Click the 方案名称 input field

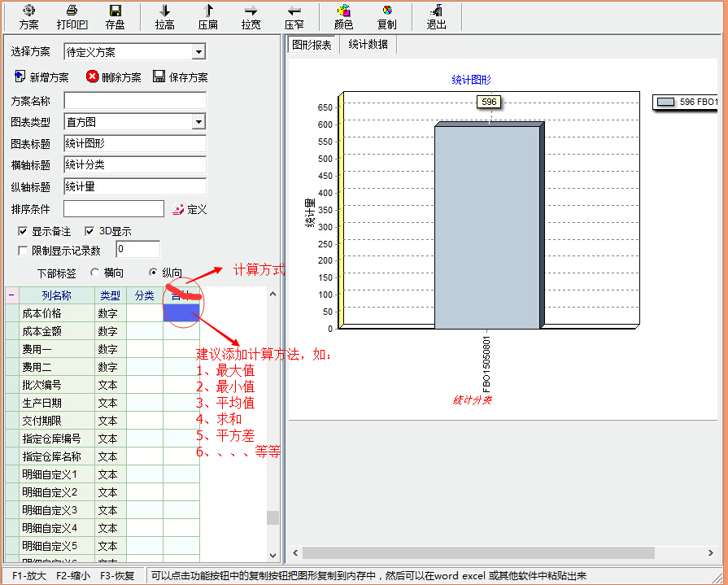(135, 101)
